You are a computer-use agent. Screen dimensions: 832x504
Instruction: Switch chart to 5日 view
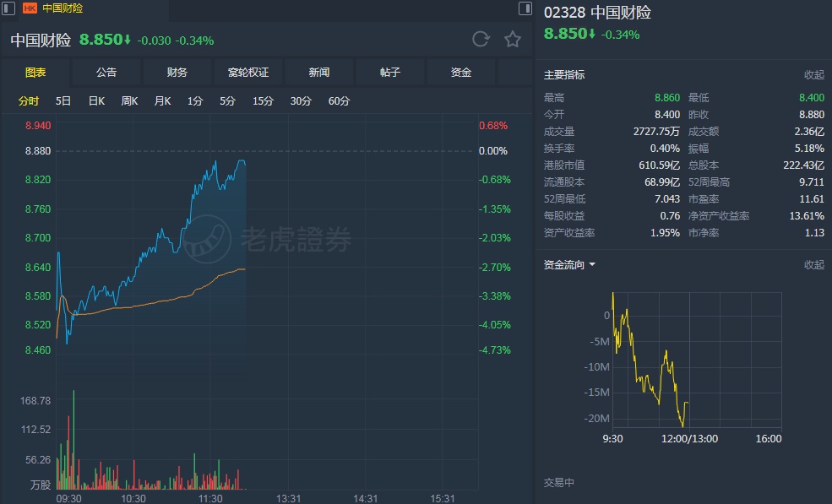click(63, 101)
